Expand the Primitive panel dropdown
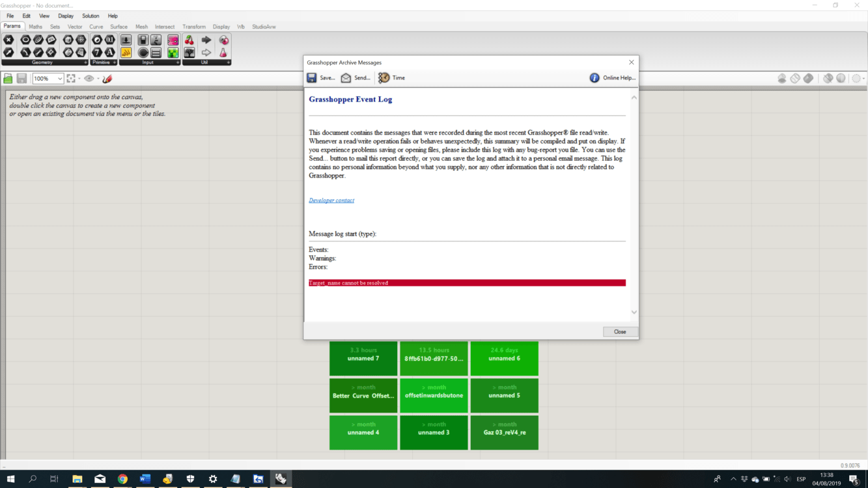 pos(115,62)
